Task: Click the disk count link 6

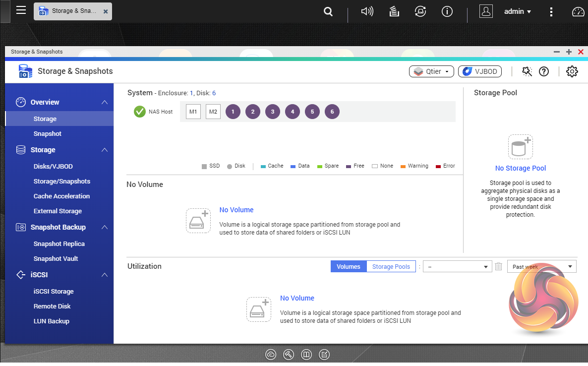Action: pos(214,93)
